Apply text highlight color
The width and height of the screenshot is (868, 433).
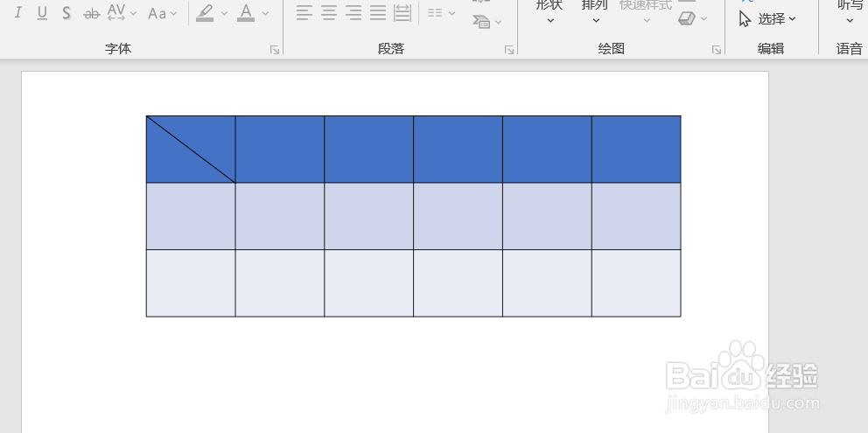pos(206,13)
